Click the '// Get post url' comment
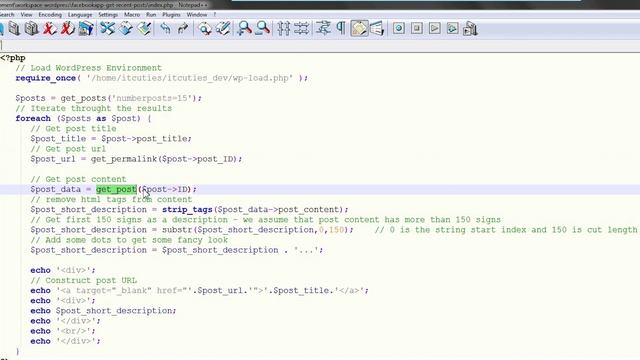The image size is (640, 360). (x=68, y=149)
